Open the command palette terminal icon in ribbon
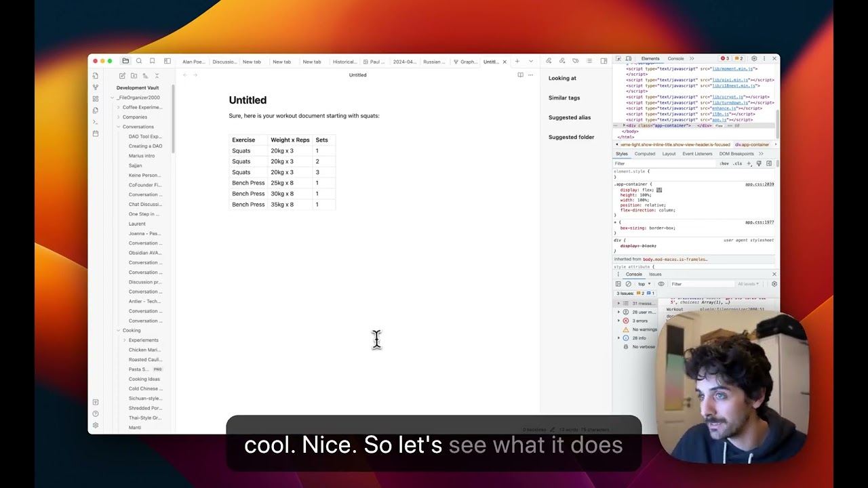The image size is (868, 488). [96, 122]
